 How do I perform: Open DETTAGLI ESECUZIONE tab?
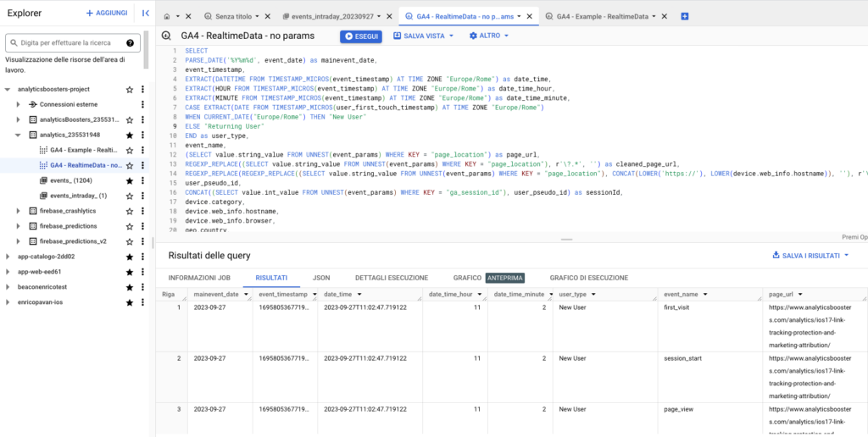tap(392, 278)
